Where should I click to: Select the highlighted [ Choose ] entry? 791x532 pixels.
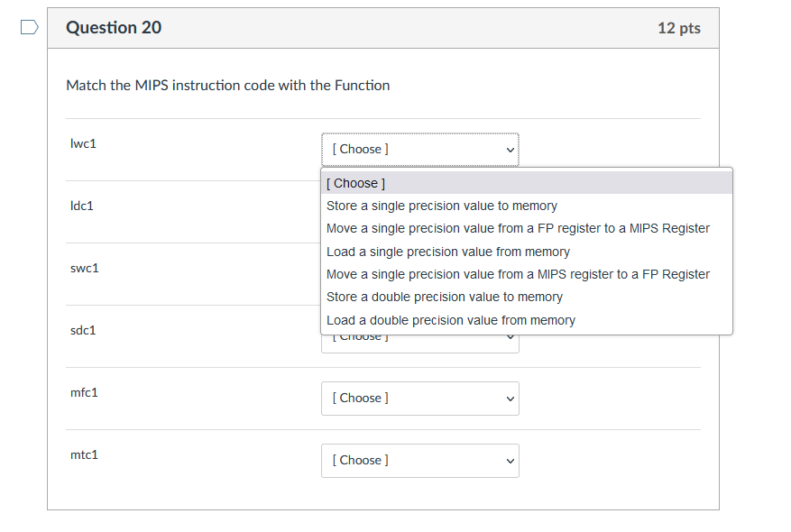354,182
